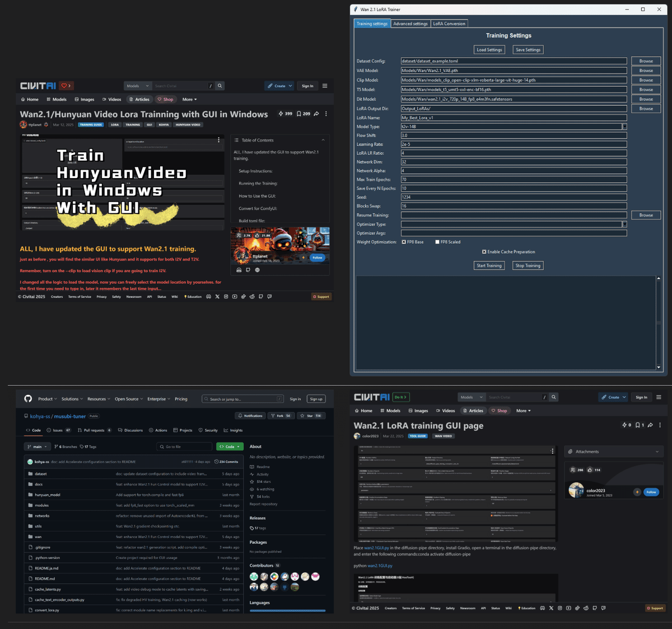Open GitHub notifications on the musubi-tuner page
672x629 pixels.
point(250,416)
